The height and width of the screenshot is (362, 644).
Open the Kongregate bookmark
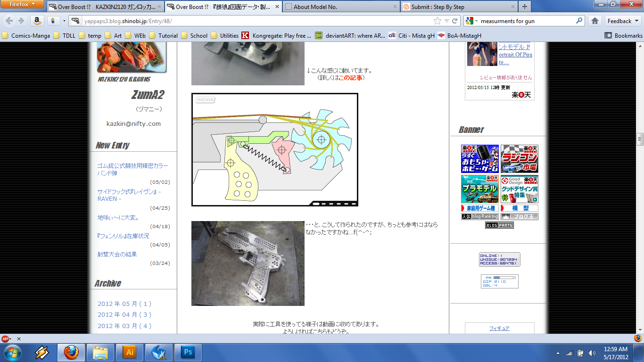point(275,35)
